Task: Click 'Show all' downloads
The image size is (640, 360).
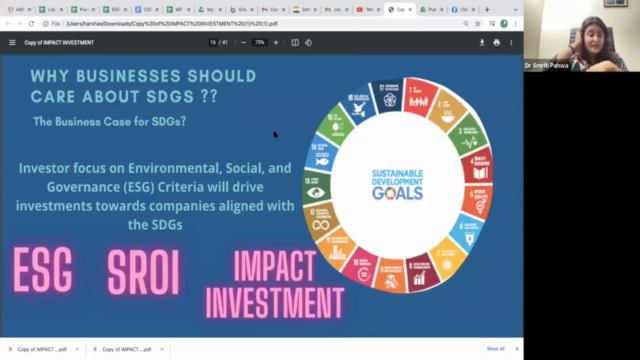Action: [496, 349]
